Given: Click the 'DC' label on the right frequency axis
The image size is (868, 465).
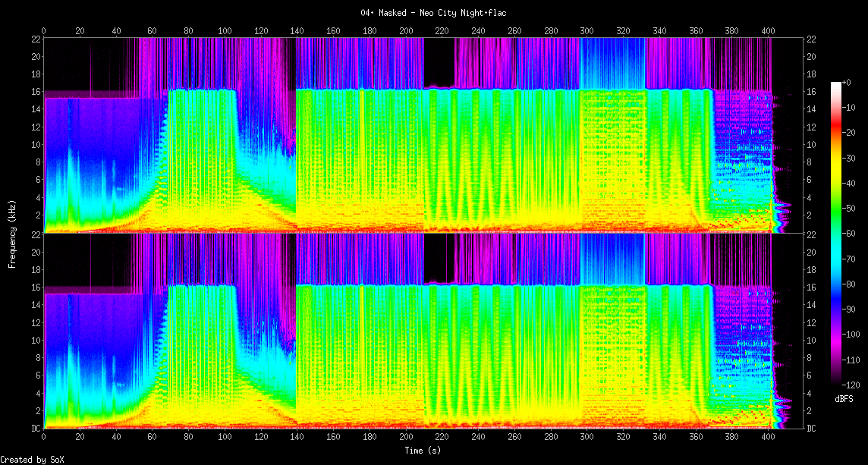Looking at the screenshot, I should tap(812, 428).
